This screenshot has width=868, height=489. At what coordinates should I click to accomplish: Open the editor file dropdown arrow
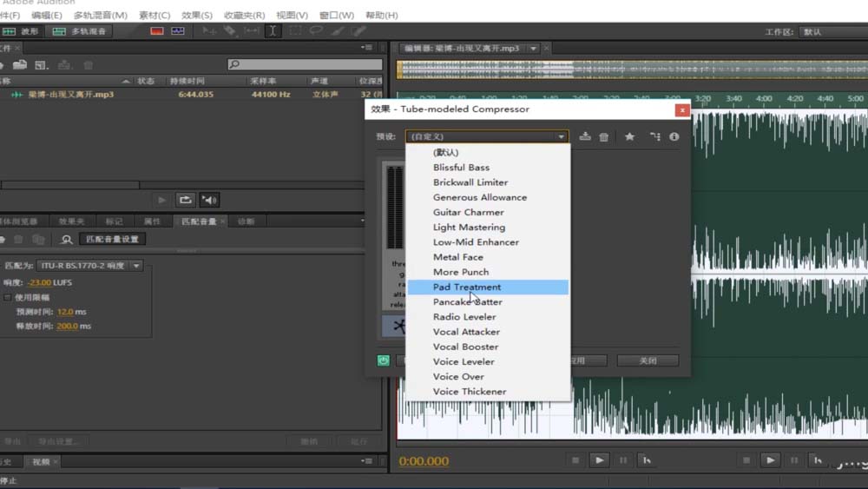coord(533,49)
